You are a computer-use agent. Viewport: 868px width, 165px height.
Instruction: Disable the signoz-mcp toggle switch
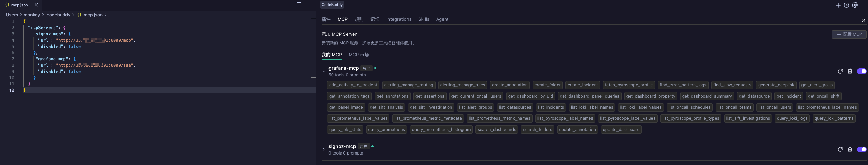861,149
